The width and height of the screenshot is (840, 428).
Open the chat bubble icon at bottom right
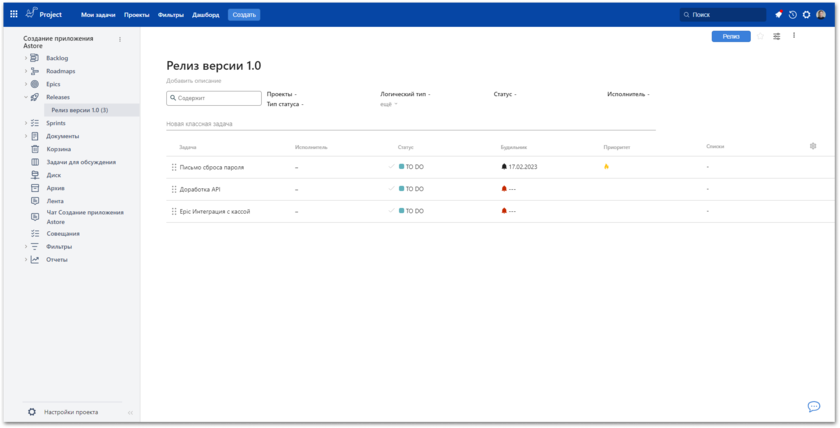(x=814, y=407)
